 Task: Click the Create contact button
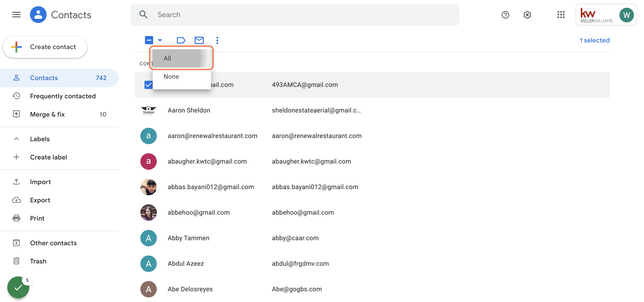pos(45,47)
